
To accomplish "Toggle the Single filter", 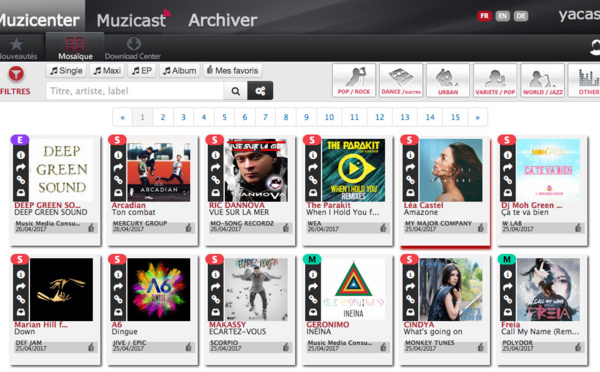I will tap(67, 71).
